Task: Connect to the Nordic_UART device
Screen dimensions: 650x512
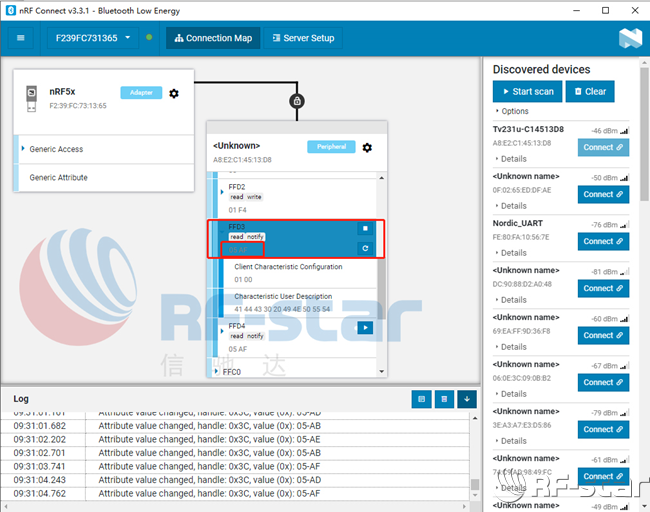Action: point(603,241)
